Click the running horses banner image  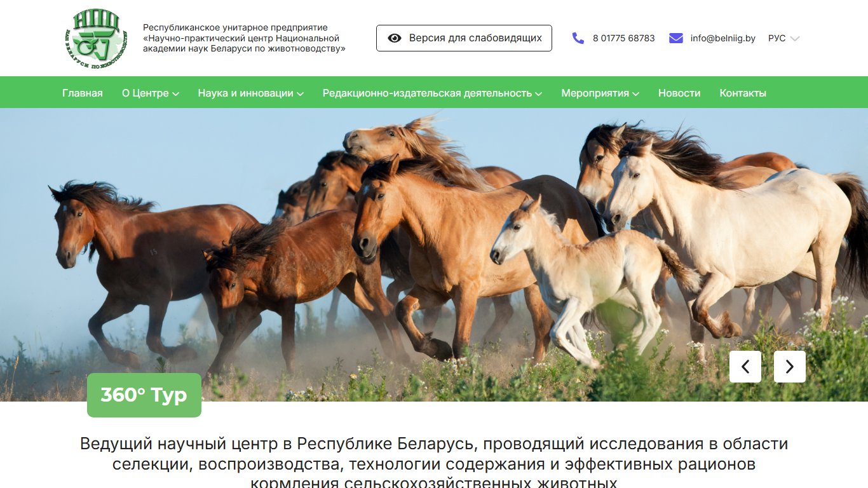[x=434, y=254]
